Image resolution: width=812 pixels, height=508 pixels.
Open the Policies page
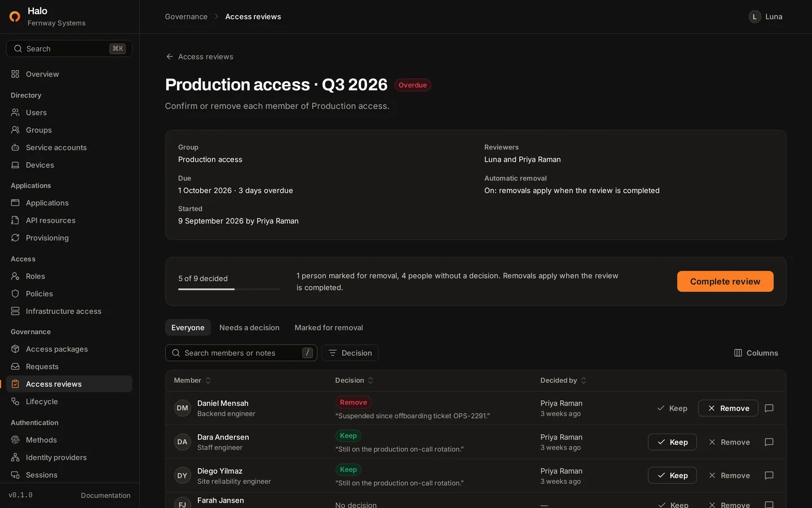click(x=69, y=294)
